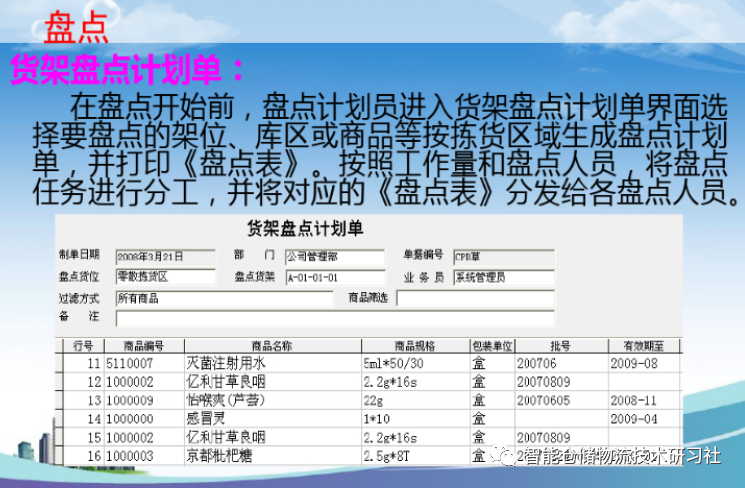Click the 商品编号 column header
Viewport: 745px width, 488px height.
(x=144, y=346)
